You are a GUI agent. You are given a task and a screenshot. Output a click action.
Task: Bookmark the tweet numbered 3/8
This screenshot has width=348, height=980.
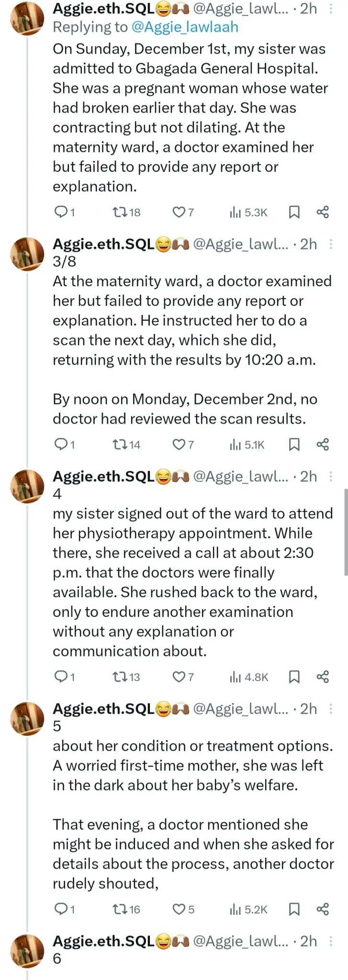click(294, 445)
